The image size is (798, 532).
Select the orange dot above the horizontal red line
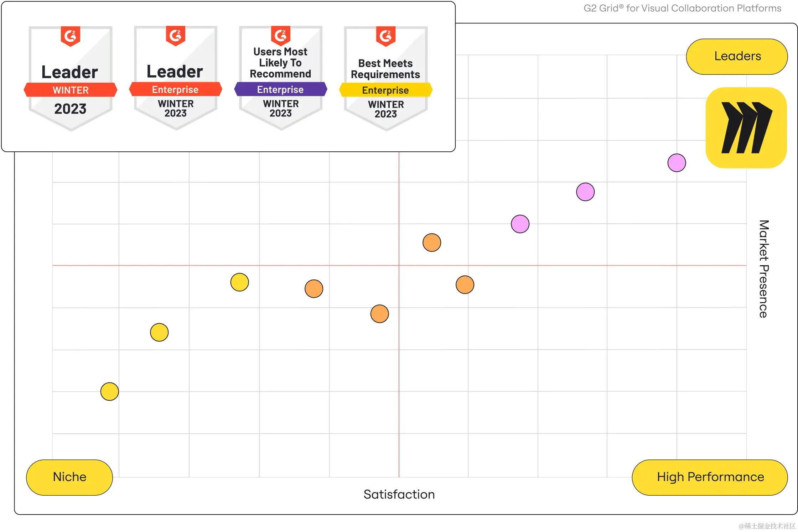pos(432,242)
